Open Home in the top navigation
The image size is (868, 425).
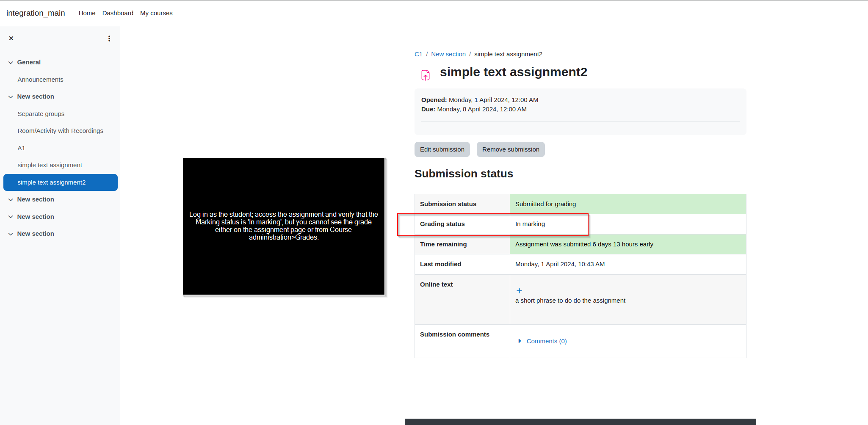[x=87, y=13]
